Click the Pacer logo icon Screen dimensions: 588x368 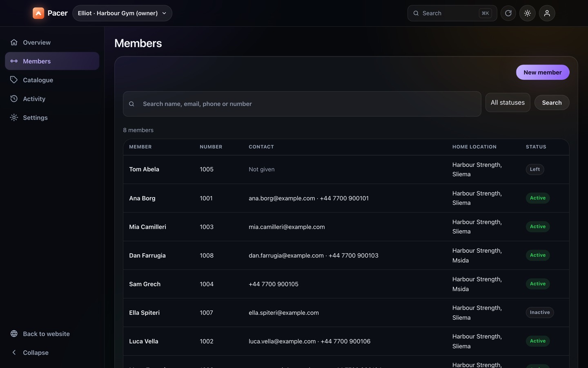[x=38, y=13]
